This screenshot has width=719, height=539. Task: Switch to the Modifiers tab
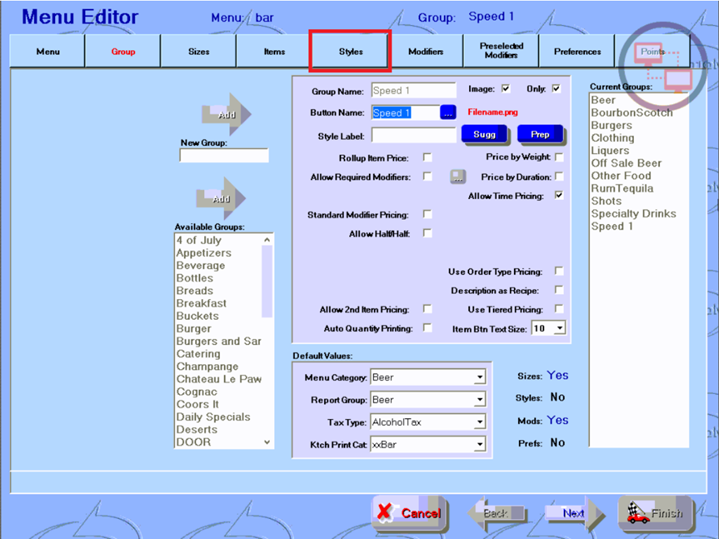[x=426, y=51]
